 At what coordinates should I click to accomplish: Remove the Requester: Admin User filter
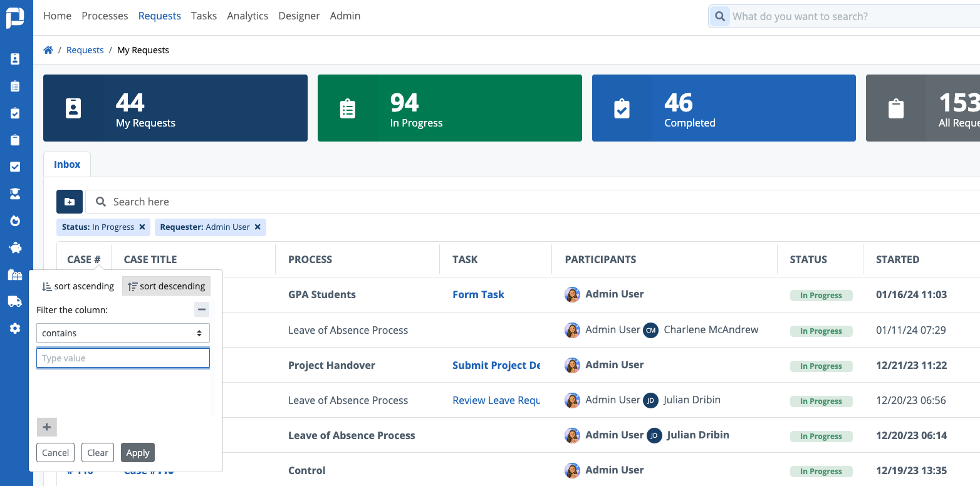click(x=258, y=227)
